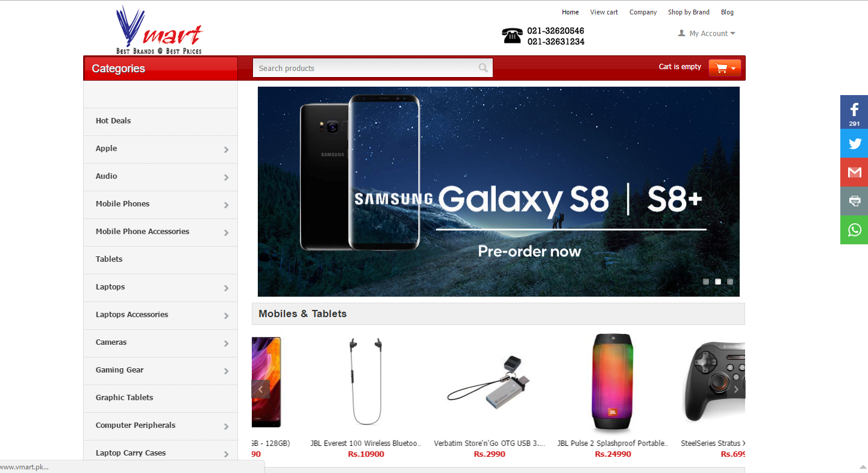Select the third banner slide indicator
Image resolution: width=868 pixels, height=473 pixels.
730,281
